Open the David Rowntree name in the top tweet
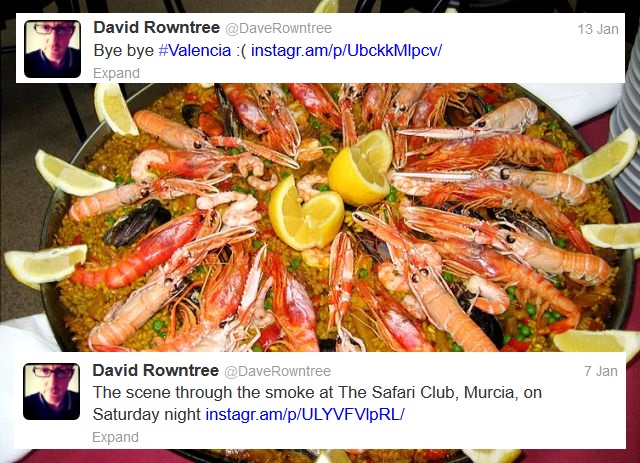The height and width of the screenshot is (463, 640). [156, 28]
